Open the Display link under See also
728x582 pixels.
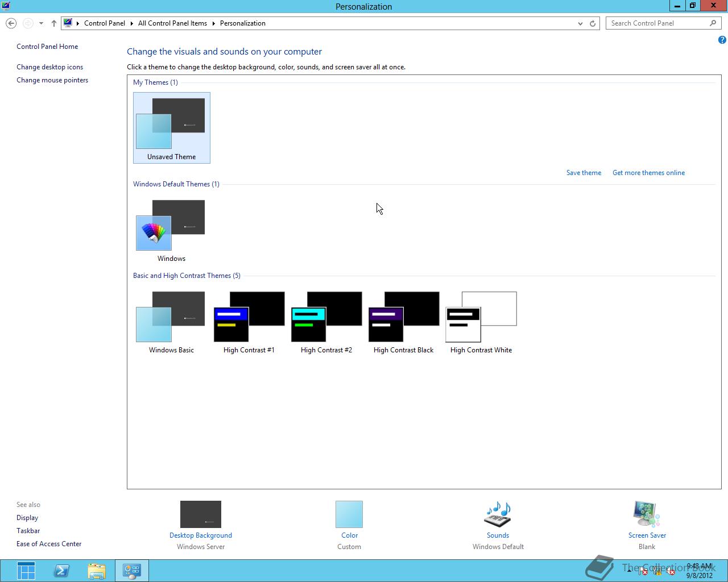click(x=27, y=518)
